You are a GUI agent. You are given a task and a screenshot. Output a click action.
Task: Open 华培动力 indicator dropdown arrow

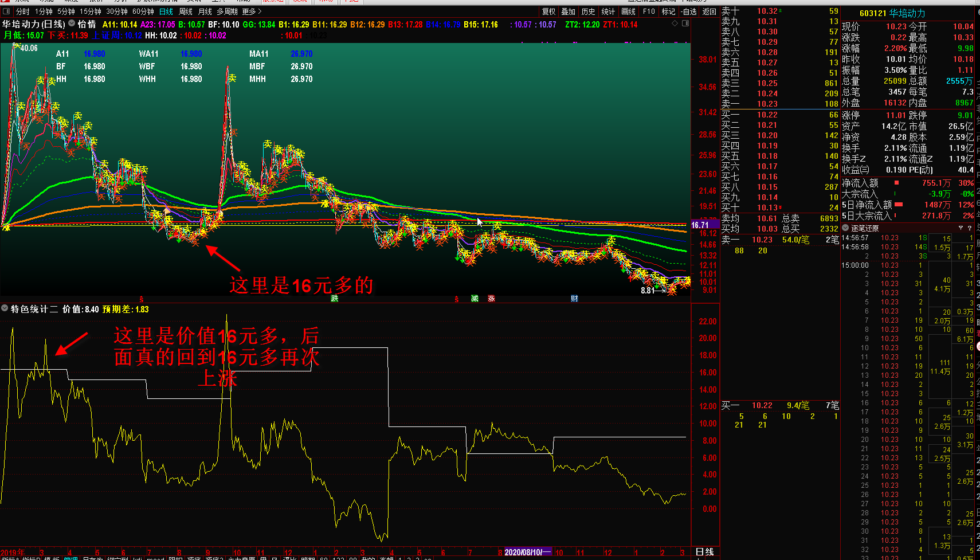click(x=72, y=24)
